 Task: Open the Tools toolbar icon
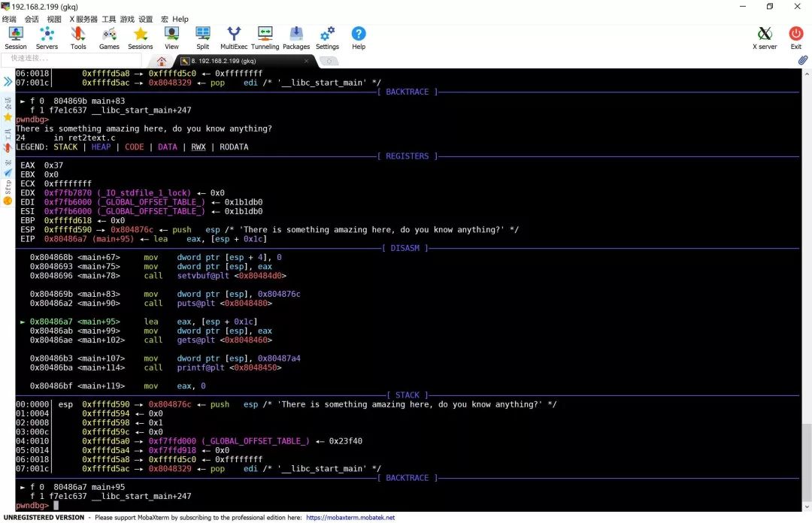coord(78,38)
